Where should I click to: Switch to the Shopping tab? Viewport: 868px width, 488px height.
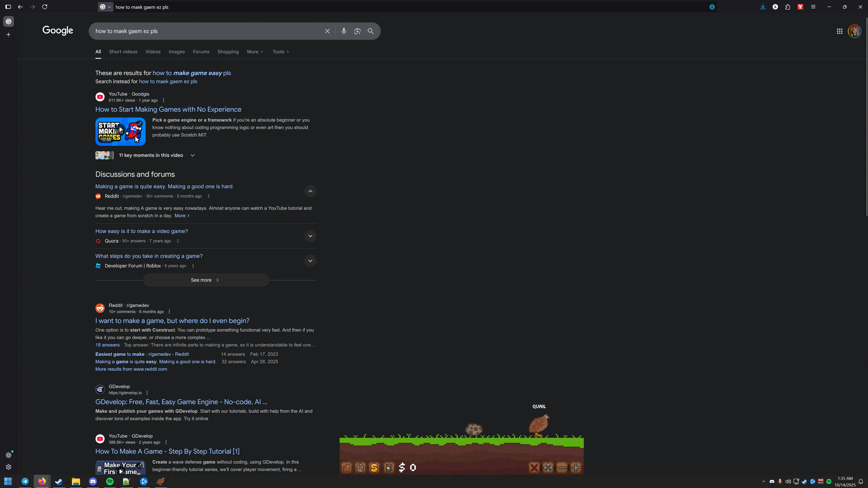click(228, 52)
